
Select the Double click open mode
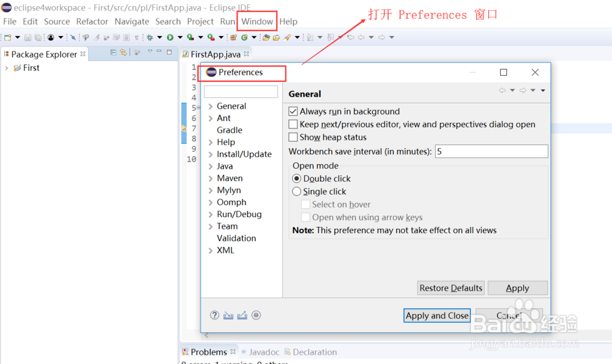(297, 179)
